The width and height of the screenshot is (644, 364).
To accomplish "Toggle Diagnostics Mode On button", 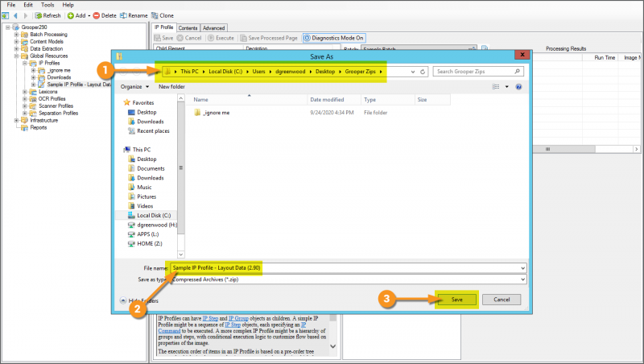I will coord(333,38).
